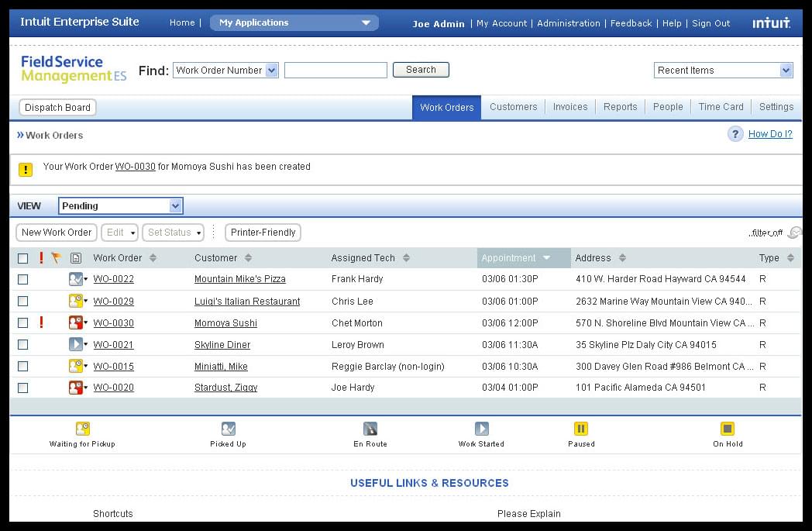Screen dimensions: 812x531
Task: Open the Work Order Number find dropdown
Action: pos(225,70)
